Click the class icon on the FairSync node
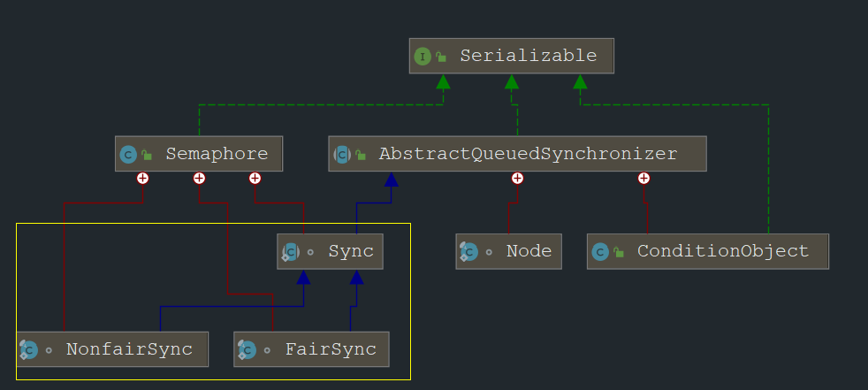Viewport: 868px width, 390px height. pyautogui.click(x=247, y=349)
